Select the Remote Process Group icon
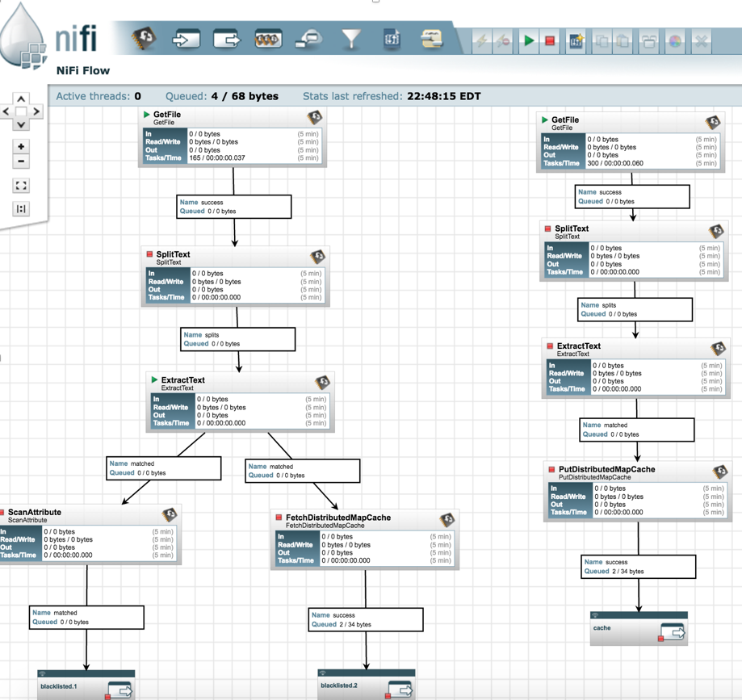Viewport: 742px width, 700px height. point(309,37)
